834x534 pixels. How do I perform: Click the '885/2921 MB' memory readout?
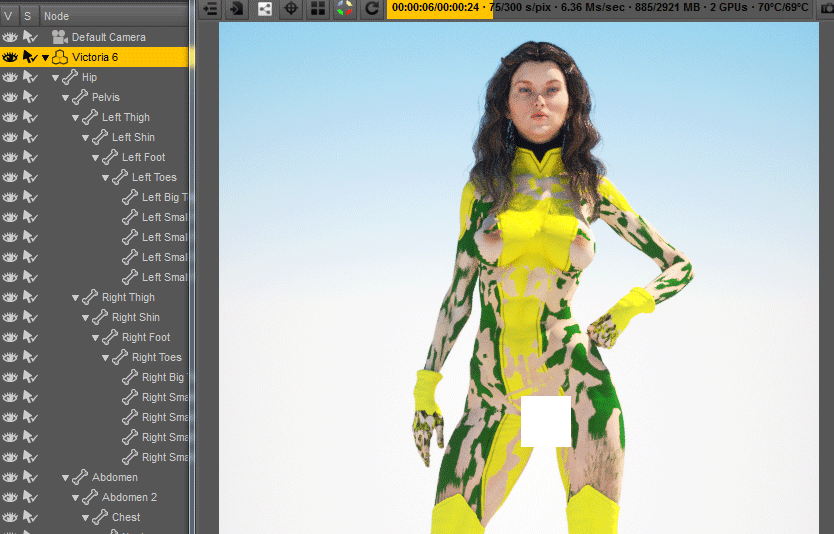click(x=667, y=7)
